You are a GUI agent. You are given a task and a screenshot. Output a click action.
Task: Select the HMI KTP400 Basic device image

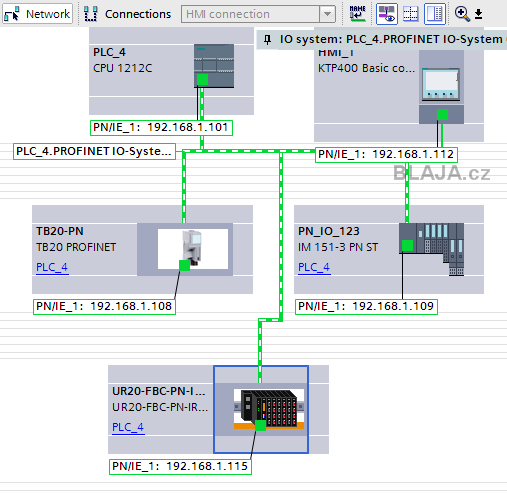441,84
